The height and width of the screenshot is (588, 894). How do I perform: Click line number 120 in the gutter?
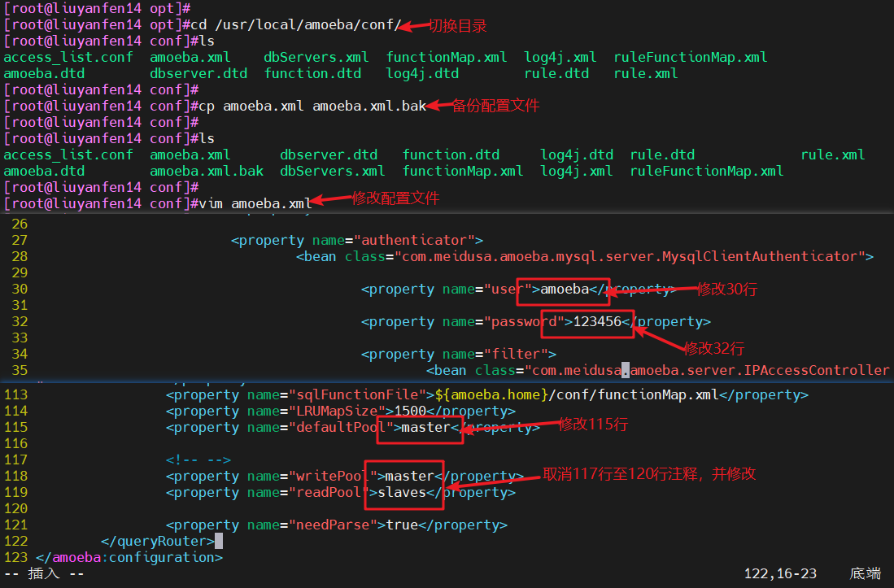[x=15, y=509]
